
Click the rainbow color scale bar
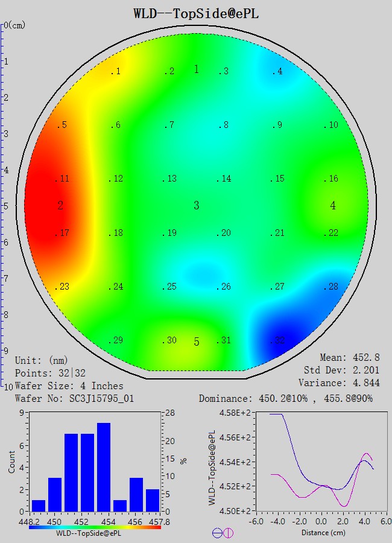point(95,527)
